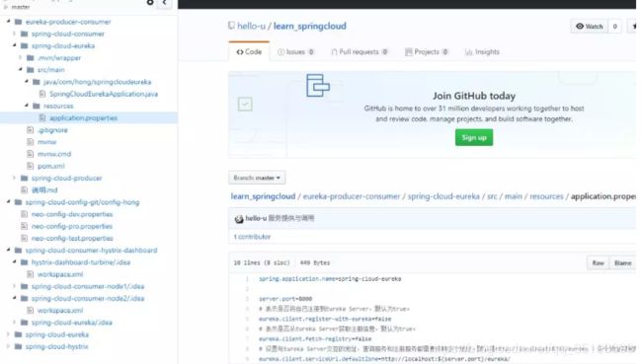Viewport: 642px width, 364px height.
Task: Go to spring-cloud-eureka breadcrumb
Action: pos(443,196)
